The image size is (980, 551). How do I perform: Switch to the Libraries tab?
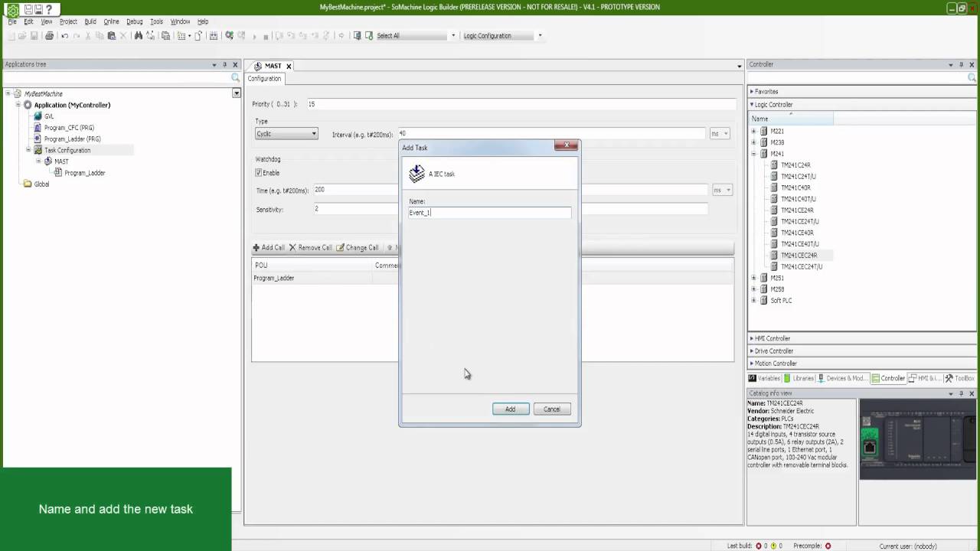tap(799, 378)
